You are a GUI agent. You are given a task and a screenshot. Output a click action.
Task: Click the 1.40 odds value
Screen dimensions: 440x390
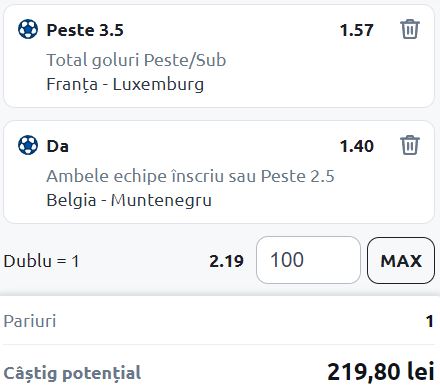[x=356, y=146]
